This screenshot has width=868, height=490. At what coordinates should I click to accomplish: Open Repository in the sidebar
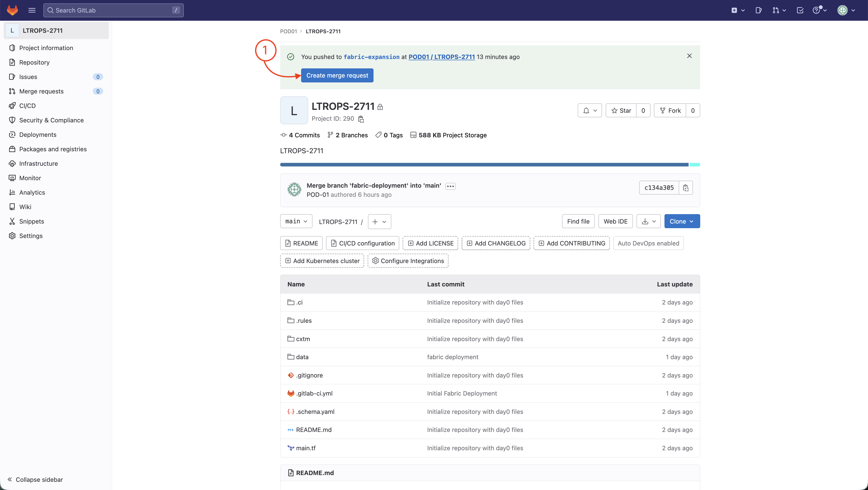click(34, 62)
